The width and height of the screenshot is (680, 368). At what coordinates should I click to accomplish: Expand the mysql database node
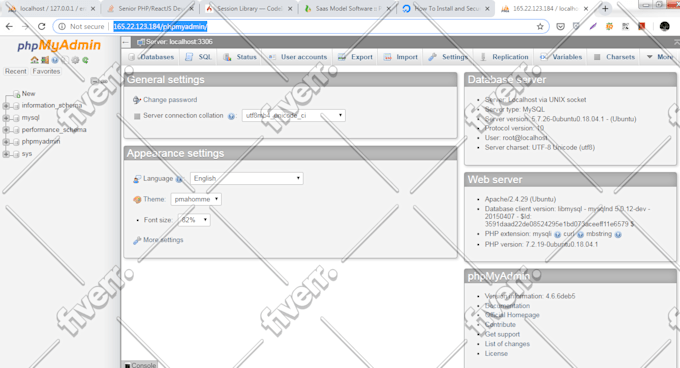tap(6, 118)
